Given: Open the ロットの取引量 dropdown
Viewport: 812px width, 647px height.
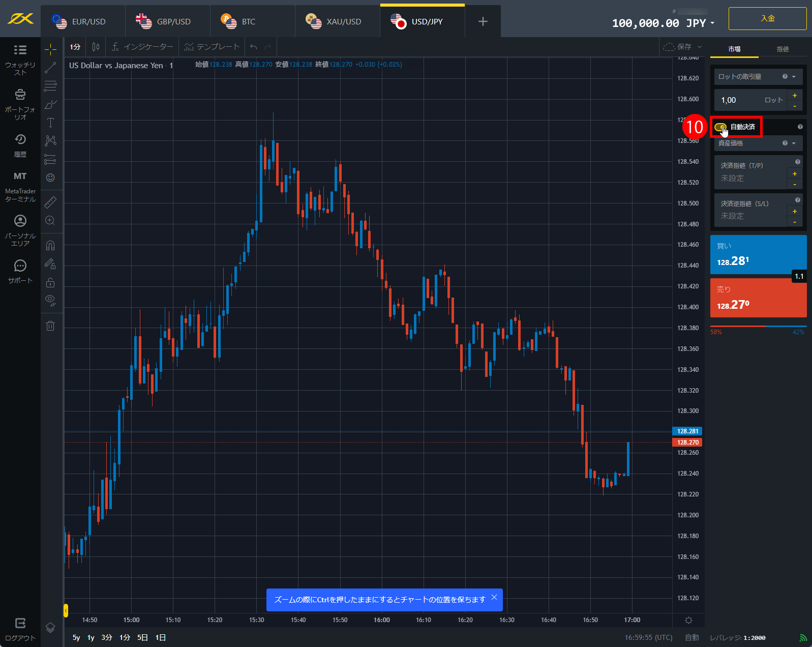Looking at the screenshot, I should tap(794, 77).
